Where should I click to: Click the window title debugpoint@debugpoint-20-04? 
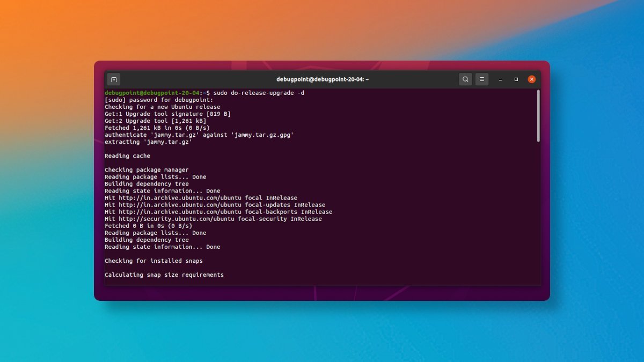tap(323, 79)
